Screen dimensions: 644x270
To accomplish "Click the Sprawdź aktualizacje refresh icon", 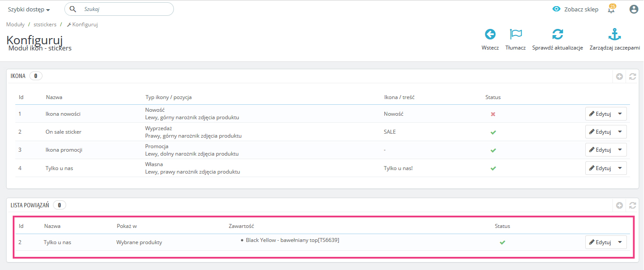I will tap(557, 35).
